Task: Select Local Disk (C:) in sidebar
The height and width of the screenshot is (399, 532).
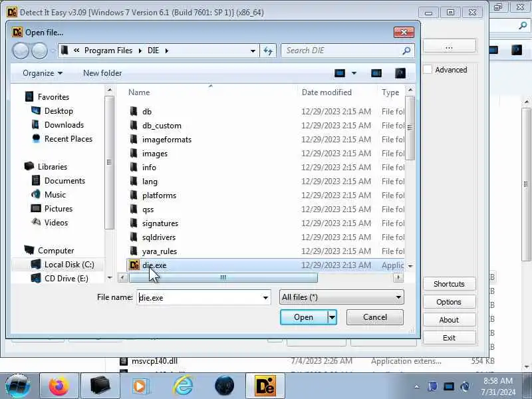Action: [69, 264]
